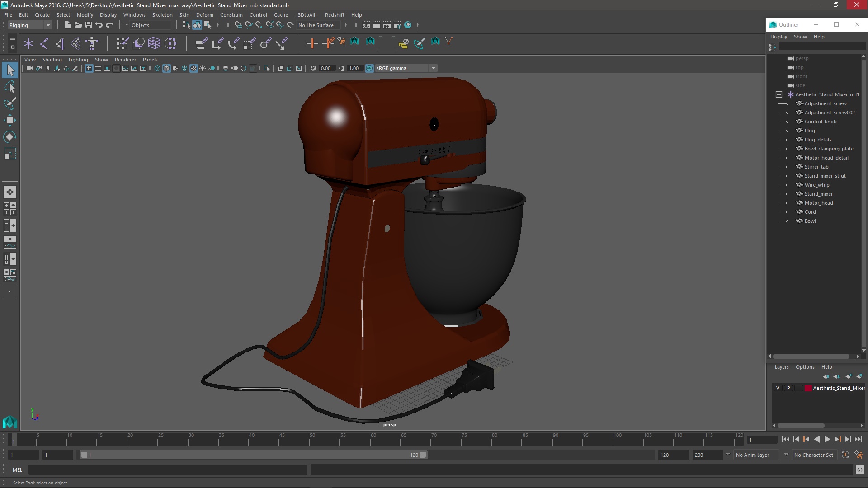The height and width of the screenshot is (488, 868).
Task: Toggle layer playback P box
Action: tap(788, 388)
